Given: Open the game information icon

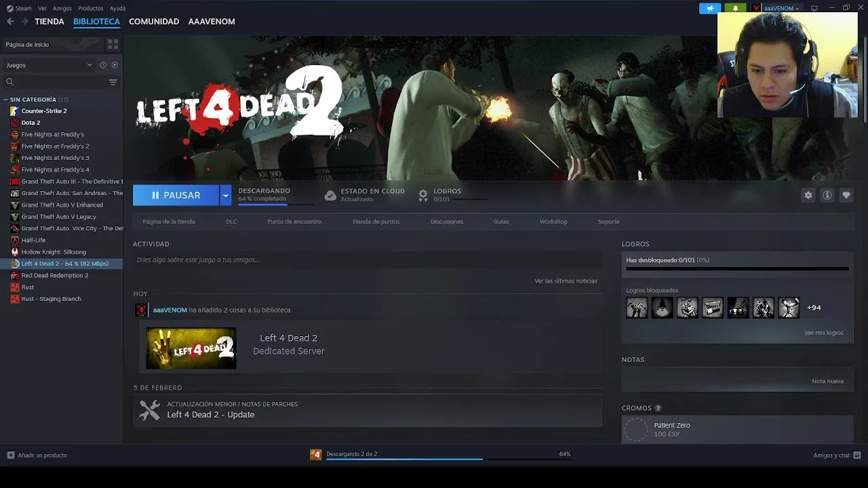Looking at the screenshot, I should click(827, 195).
